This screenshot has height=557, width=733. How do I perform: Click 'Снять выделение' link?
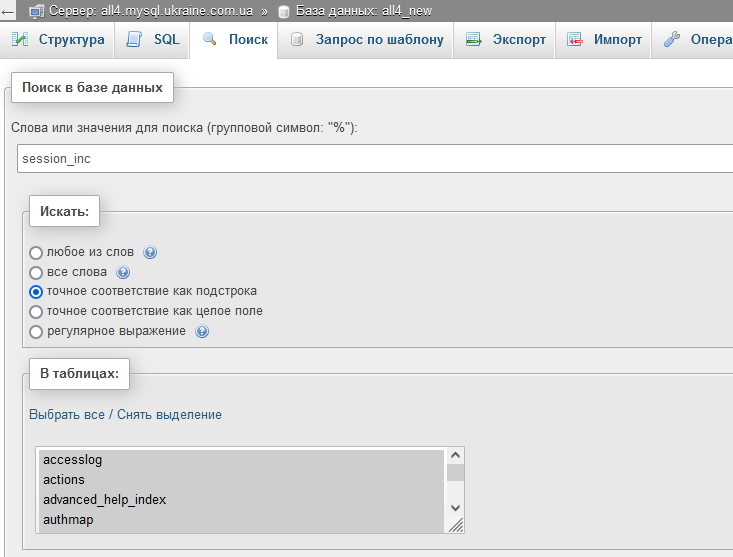point(169,414)
